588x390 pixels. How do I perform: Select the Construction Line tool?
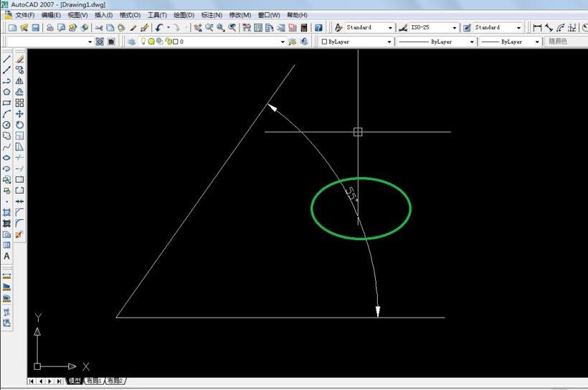click(6, 70)
